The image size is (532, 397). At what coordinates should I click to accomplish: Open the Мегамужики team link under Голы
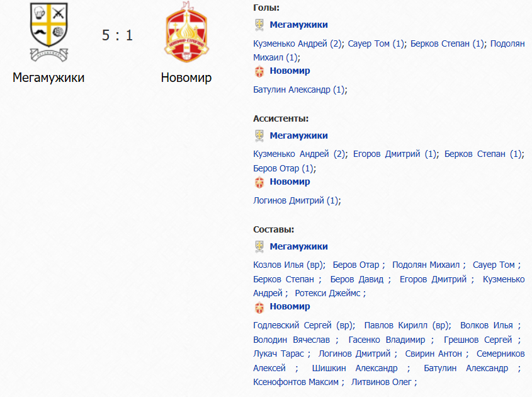coord(298,25)
